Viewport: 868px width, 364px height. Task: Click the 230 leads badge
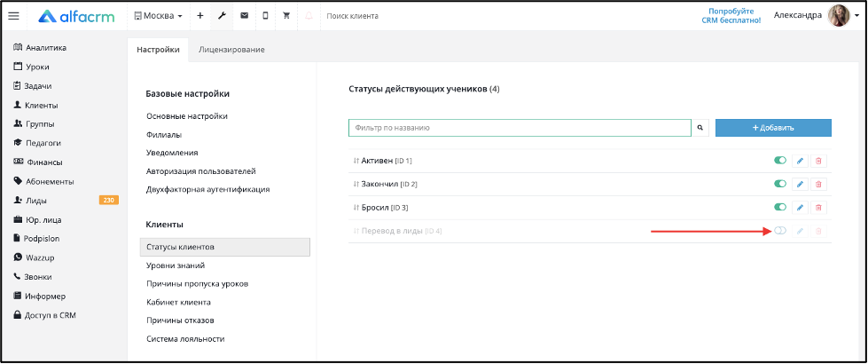click(108, 201)
